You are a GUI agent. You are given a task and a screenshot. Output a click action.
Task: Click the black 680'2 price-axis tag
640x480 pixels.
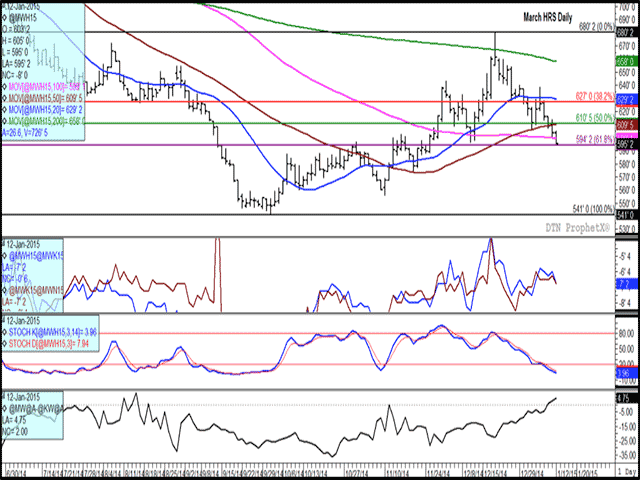coord(627,32)
